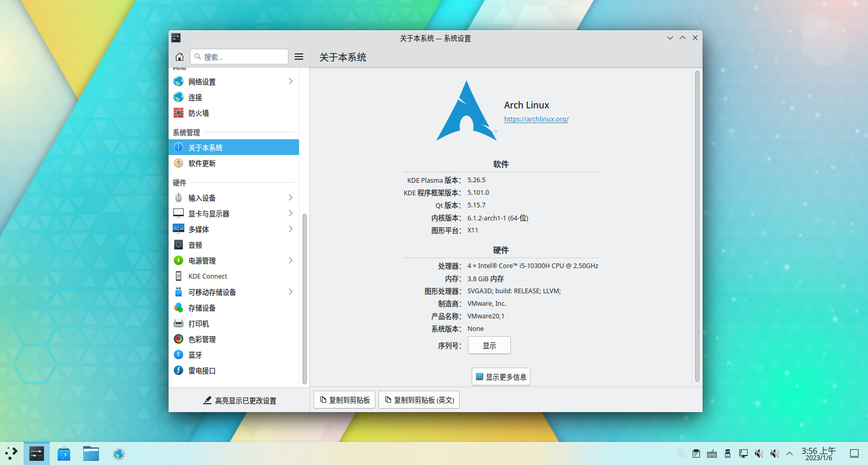Click the 软件更新 update icon

(x=179, y=163)
